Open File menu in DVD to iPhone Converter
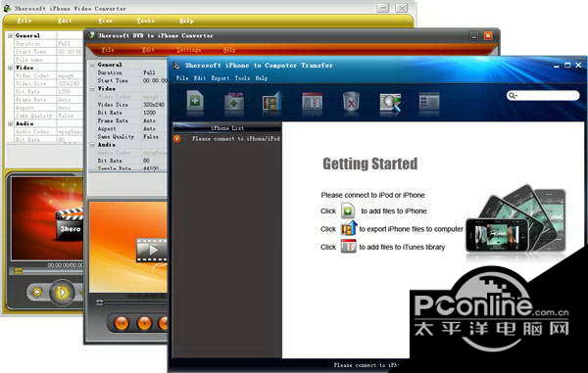Image resolution: width=588 pixels, height=373 pixels. (108, 50)
